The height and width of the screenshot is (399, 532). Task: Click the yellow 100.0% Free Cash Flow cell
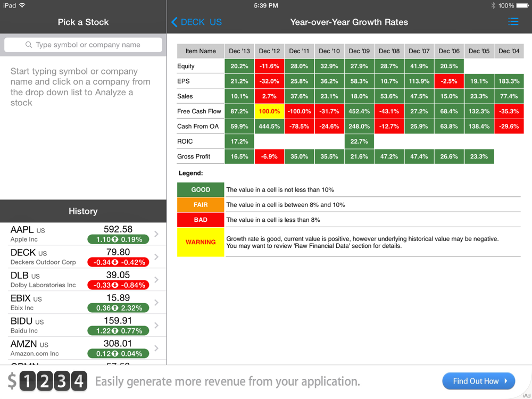pyautogui.click(x=269, y=111)
